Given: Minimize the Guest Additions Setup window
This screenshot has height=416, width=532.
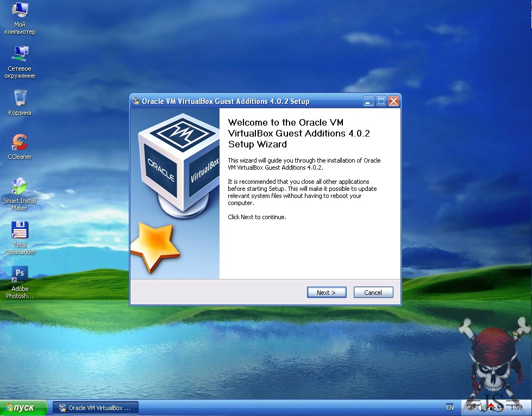Looking at the screenshot, I should [x=368, y=101].
